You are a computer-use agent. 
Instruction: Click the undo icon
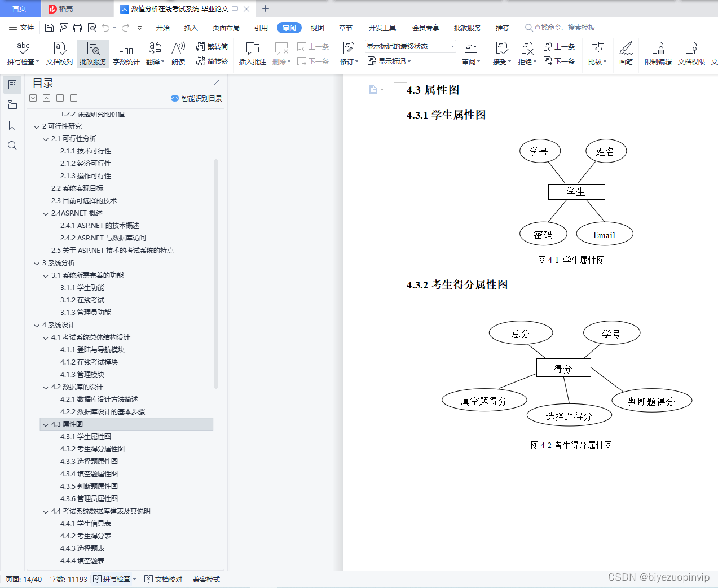[105, 28]
